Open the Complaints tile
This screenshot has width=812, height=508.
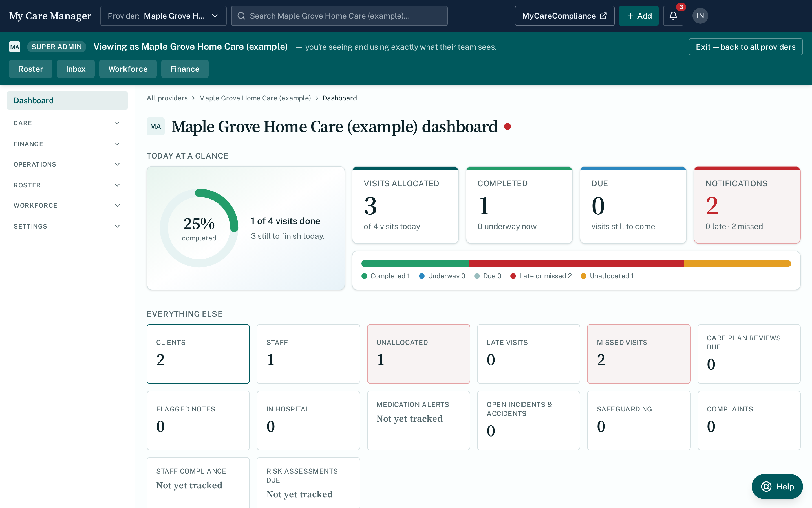(x=749, y=420)
